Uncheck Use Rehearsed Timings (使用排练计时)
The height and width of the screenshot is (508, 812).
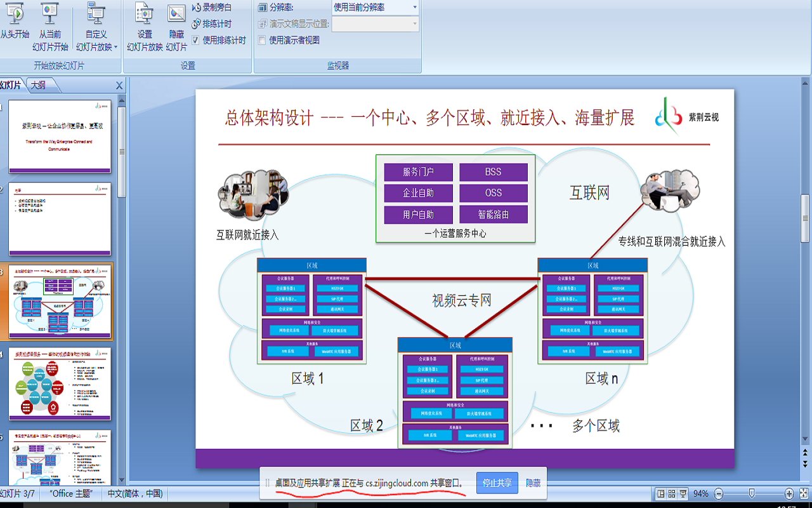(x=195, y=40)
